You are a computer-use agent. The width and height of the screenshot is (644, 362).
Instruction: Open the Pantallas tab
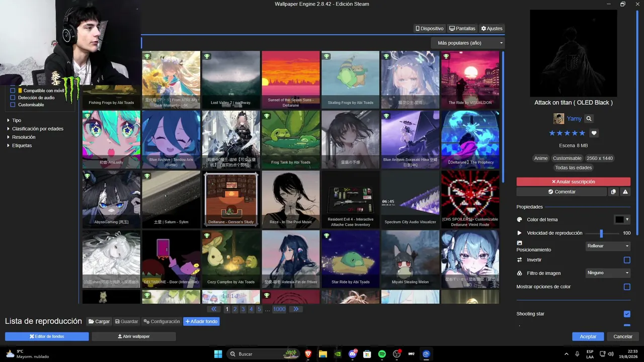click(x=462, y=29)
